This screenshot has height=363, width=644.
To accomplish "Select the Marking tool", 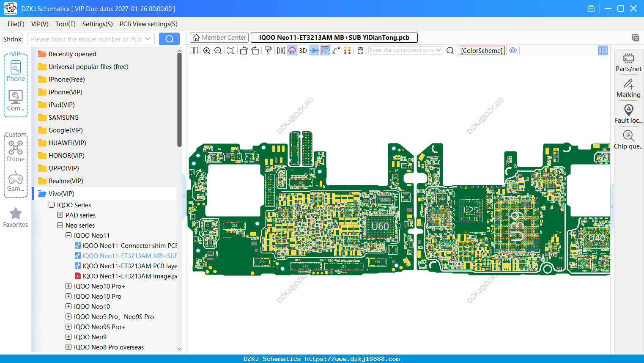I will 628,88.
